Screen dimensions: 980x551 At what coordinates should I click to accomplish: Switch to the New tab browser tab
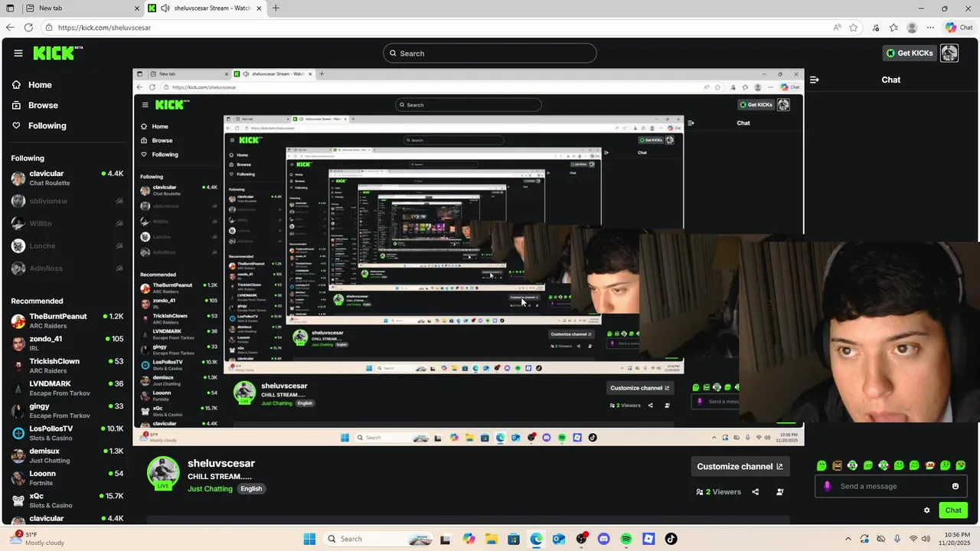coord(82,8)
